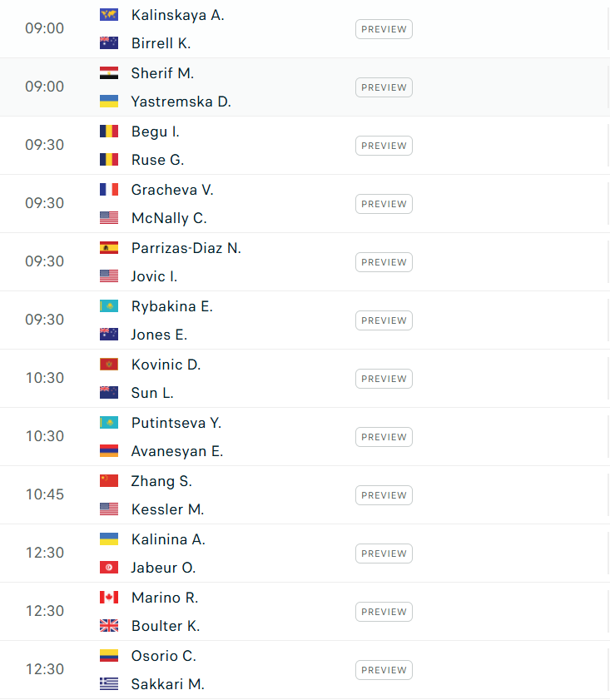Click the Greek flag beside Sakkari M.
Image resolution: width=610 pixels, height=700 pixels.
tap(109, 684)
